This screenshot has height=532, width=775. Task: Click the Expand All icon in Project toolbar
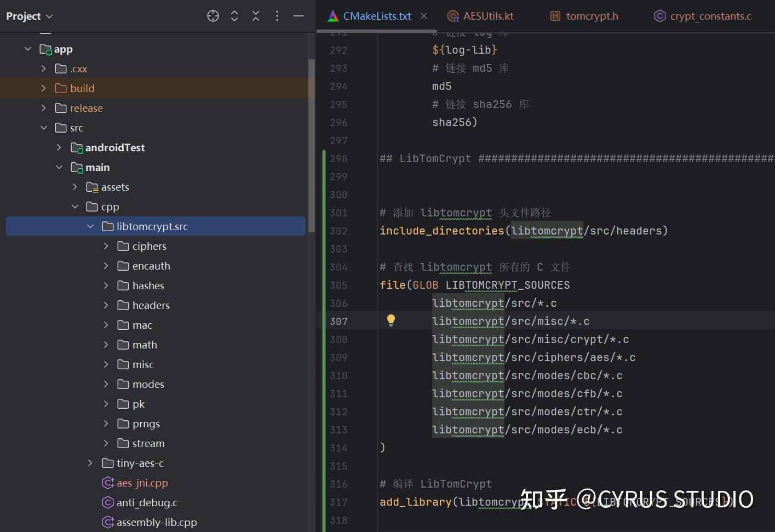coord(234,16)
